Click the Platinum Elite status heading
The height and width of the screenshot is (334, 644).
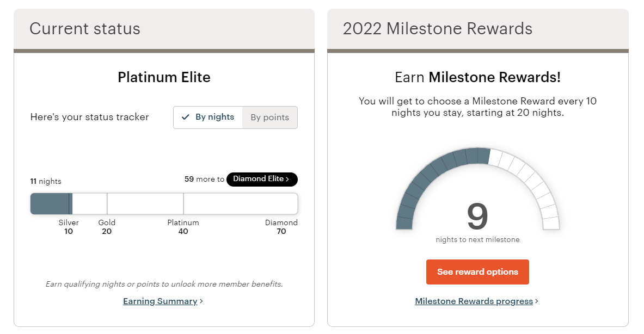pos(164,77)
